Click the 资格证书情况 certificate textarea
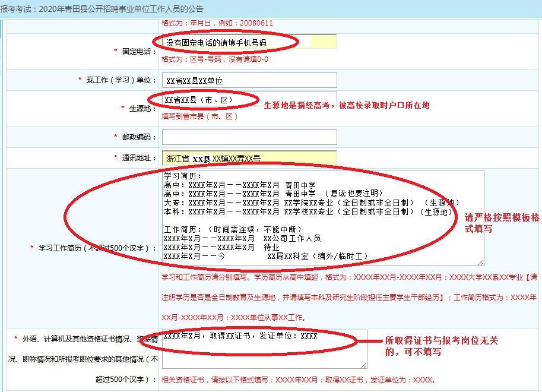The image size is (542, 392). [x=264, y=349]
